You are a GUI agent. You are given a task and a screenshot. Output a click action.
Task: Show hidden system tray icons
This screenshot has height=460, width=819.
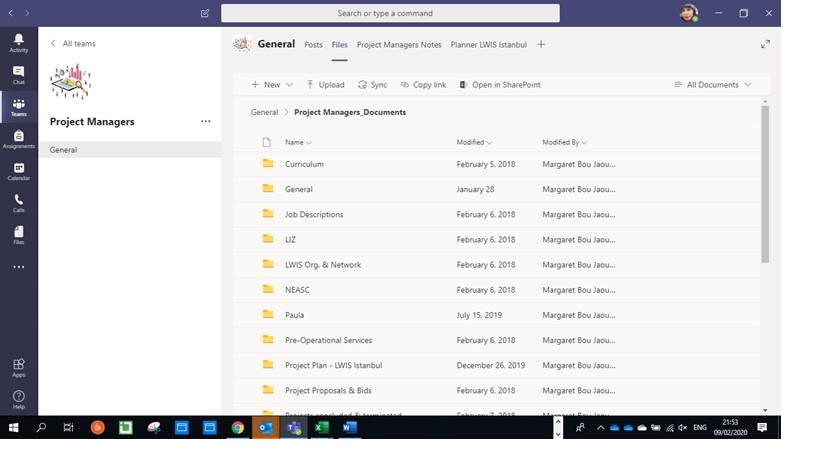(601, 428)
